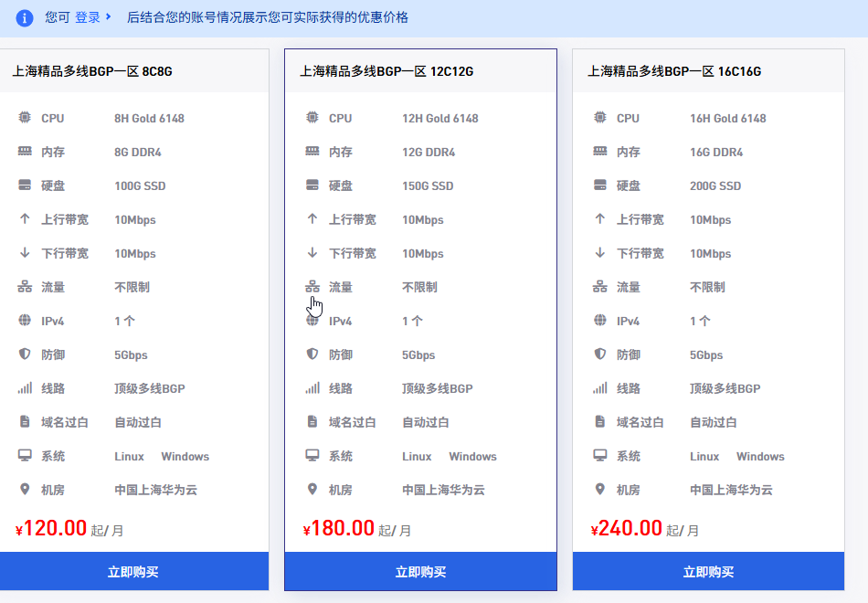The width and height of the screenshot is (868, 603).
Task: Click the defense shield icon in 8C8G card
Action: [25, 354]
